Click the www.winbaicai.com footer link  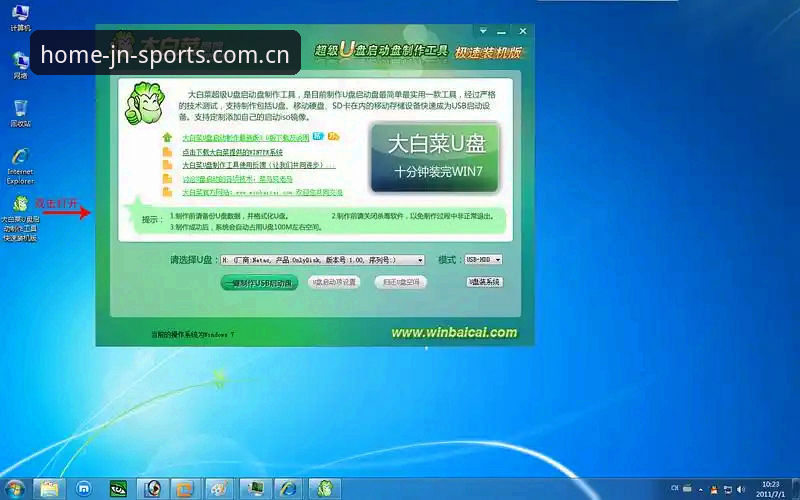[454, 333]
